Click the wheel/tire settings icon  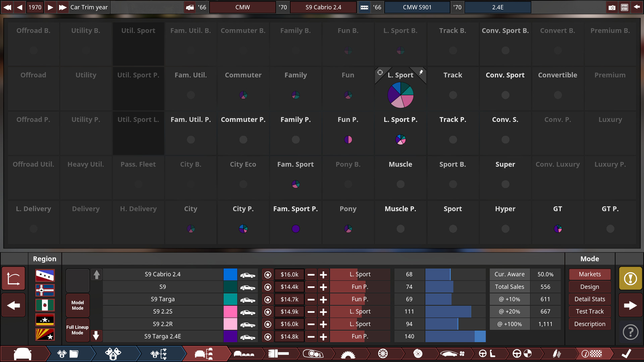[381, 354]
